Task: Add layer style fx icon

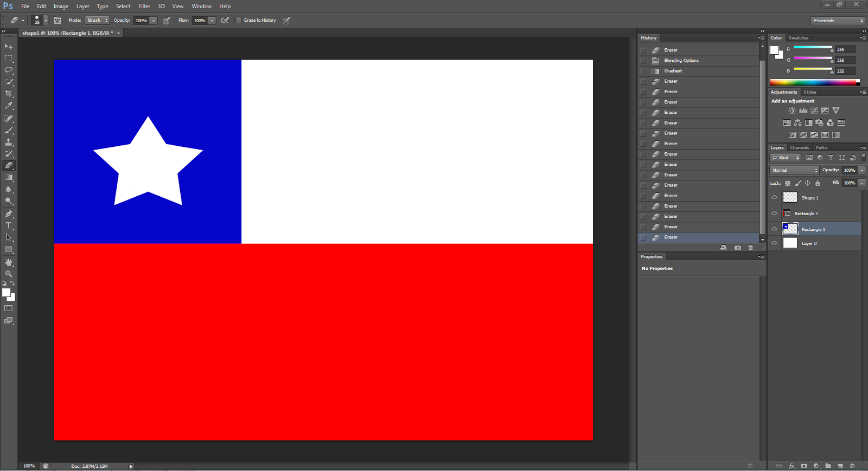Action: [x=792, y=466]
